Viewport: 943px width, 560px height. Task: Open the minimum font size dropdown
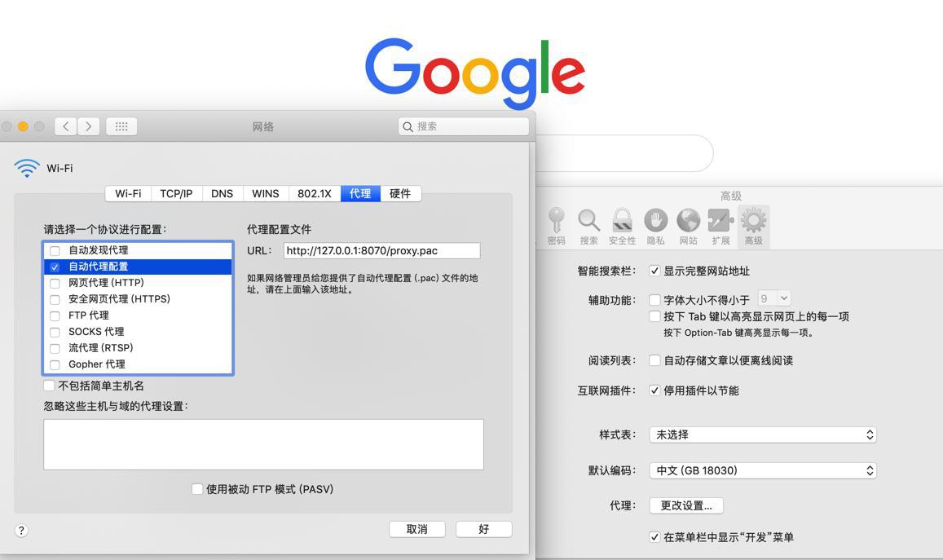[773, 298]
